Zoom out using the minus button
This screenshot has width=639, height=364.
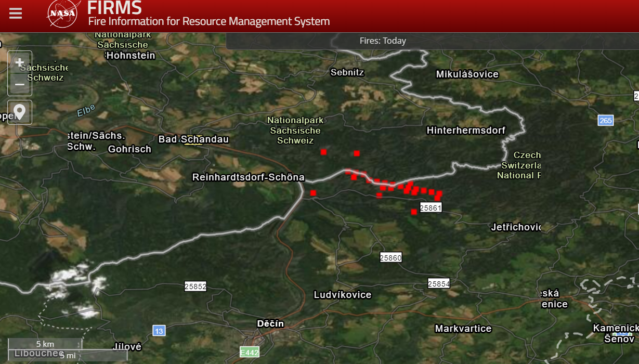[20, 84]
